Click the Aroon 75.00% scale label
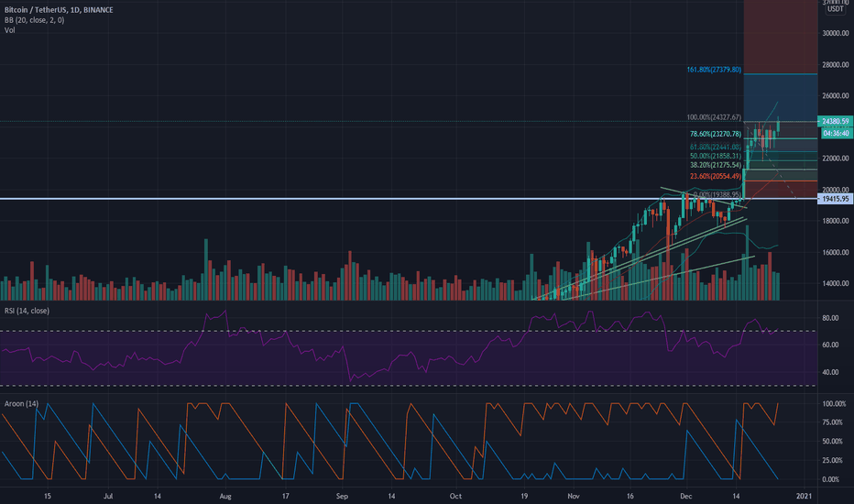The width and height of the screenshot is (854, 504). click(x=832, y=422)
